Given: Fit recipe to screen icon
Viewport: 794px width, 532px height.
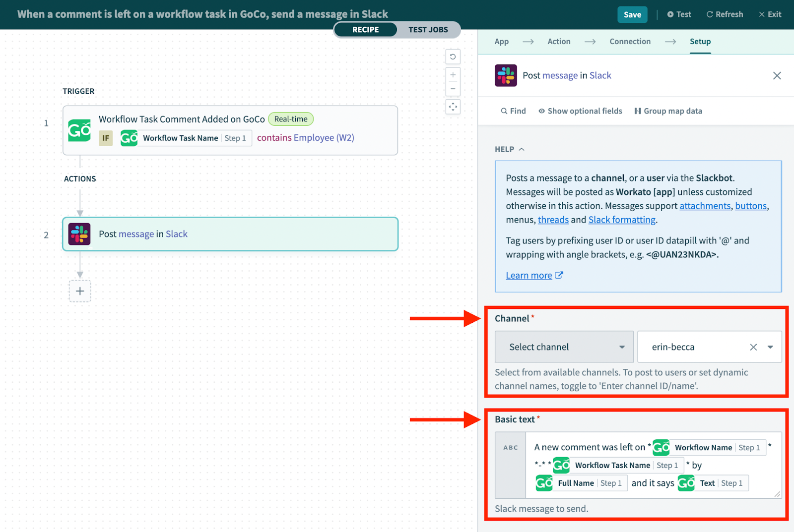Looking at the screenshot, I should point(453,107).
